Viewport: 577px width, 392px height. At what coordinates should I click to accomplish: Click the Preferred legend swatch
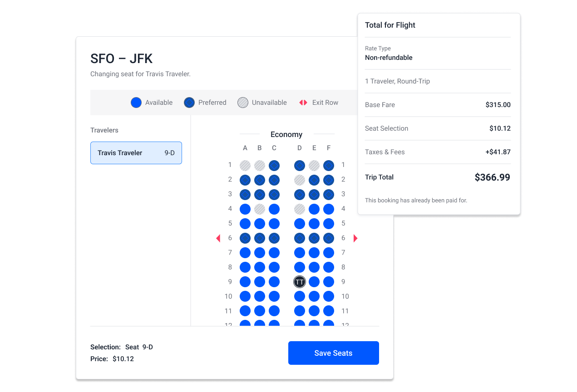[189, 103]
